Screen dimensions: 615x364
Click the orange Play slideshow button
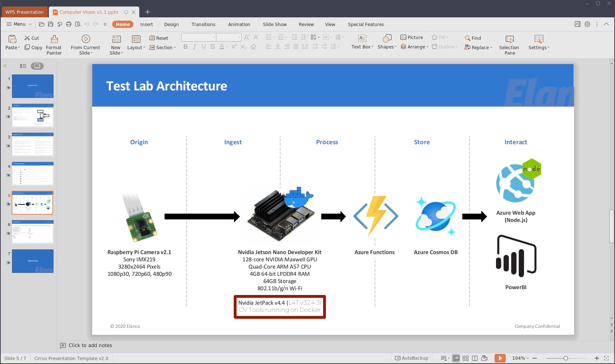click(500, 358)
